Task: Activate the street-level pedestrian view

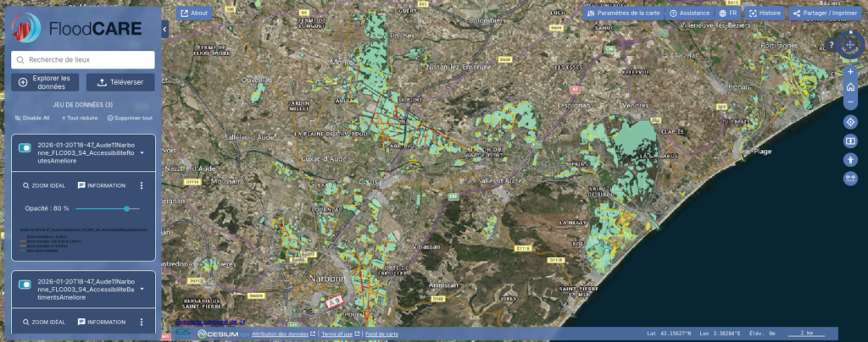Action: coord(850,159)
